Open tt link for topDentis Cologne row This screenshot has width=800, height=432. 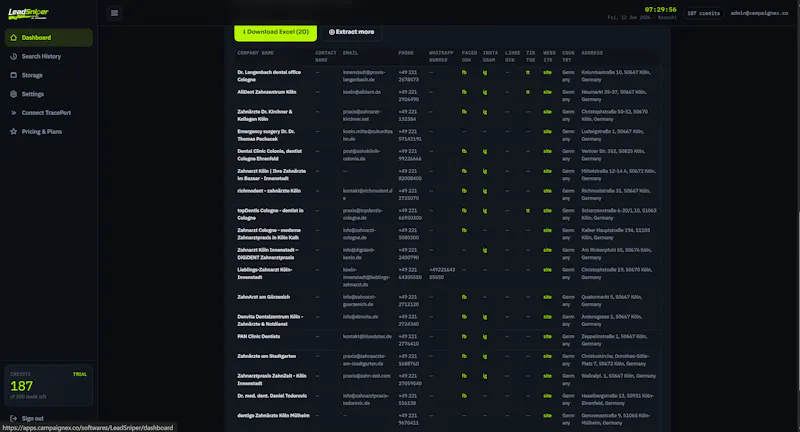click(528, 211)
